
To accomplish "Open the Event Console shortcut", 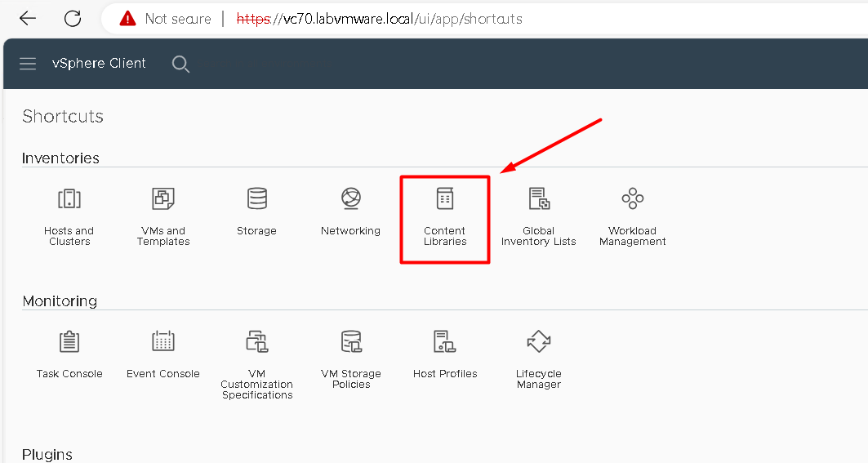I will pyautogui.click(x=163, y=355).
